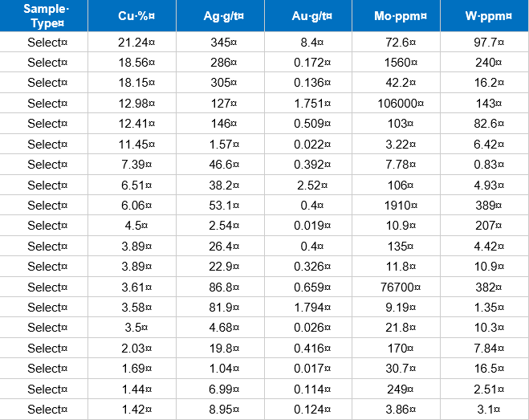Click the Cu value 12.98 cell
This screenshot has height=420, width=529.
132,103
